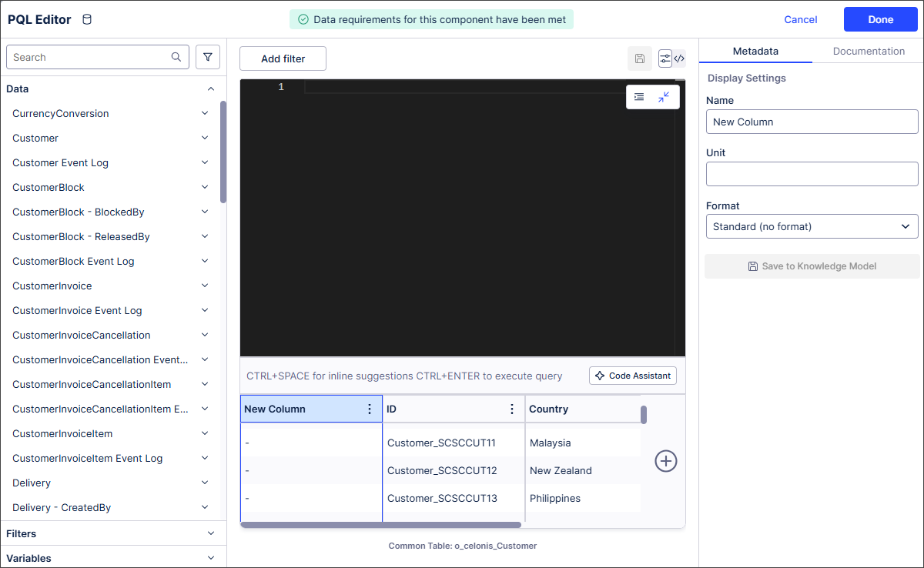Expand CustomerBlock - ReleasedBy chevron
The height and width of the screenshot is (568, 924).
point(205,236)
